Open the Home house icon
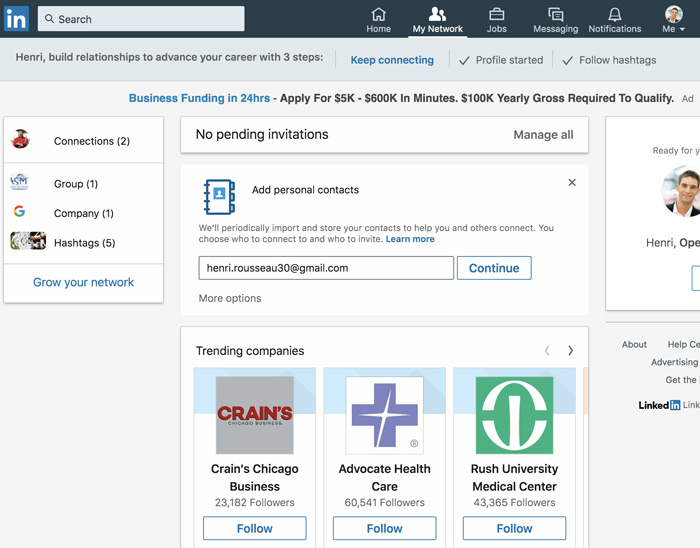Screen dimensions: 700x548 click(379, 14)
